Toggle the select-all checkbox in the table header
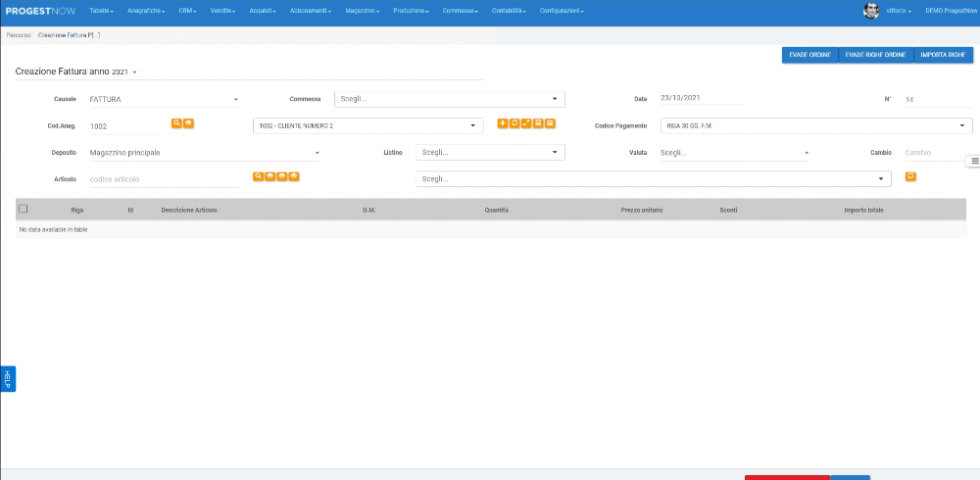 click(24, 209)
